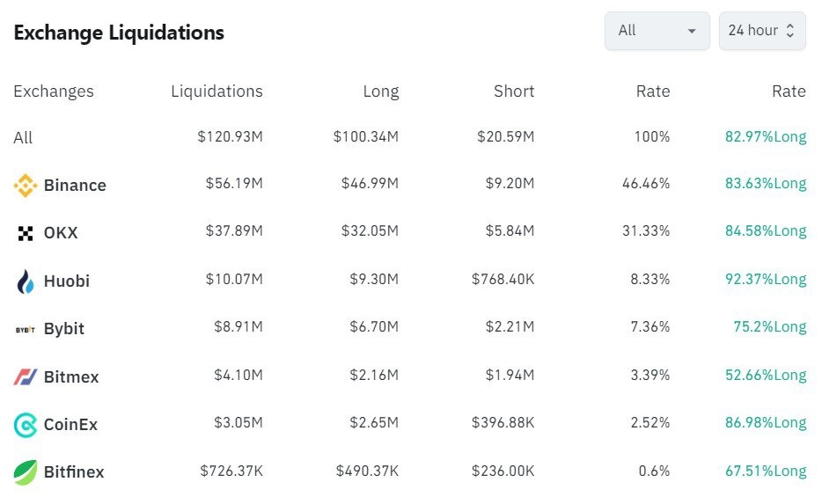Open the Huobi exchange link
The image size is (822, 504).
[x=67, y=281]
